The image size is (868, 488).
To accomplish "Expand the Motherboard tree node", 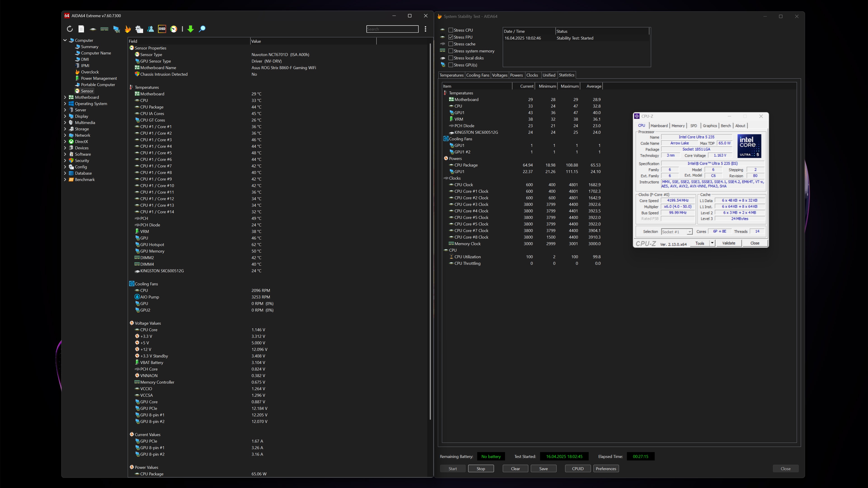I will [65, 97].
